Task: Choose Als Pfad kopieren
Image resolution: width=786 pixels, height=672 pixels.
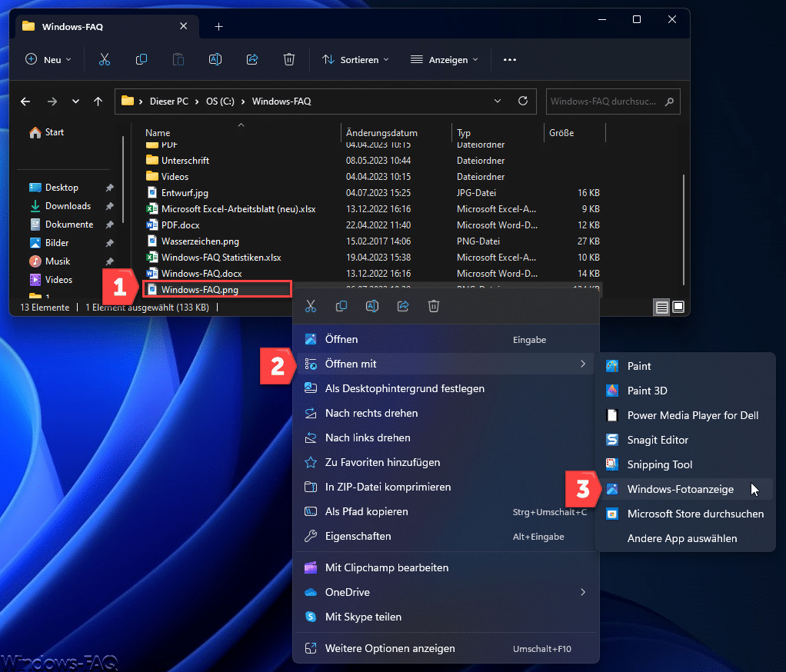Action: pyautogui.click(x=446, y=511)
